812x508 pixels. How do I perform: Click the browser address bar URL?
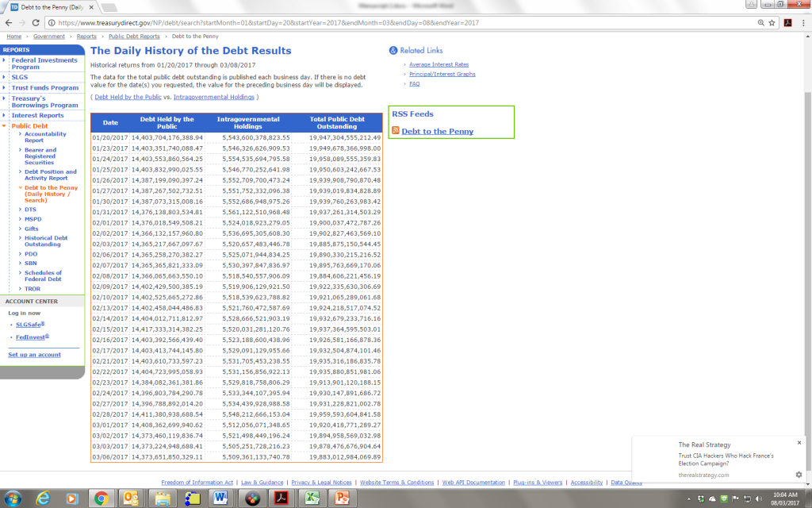317,23
